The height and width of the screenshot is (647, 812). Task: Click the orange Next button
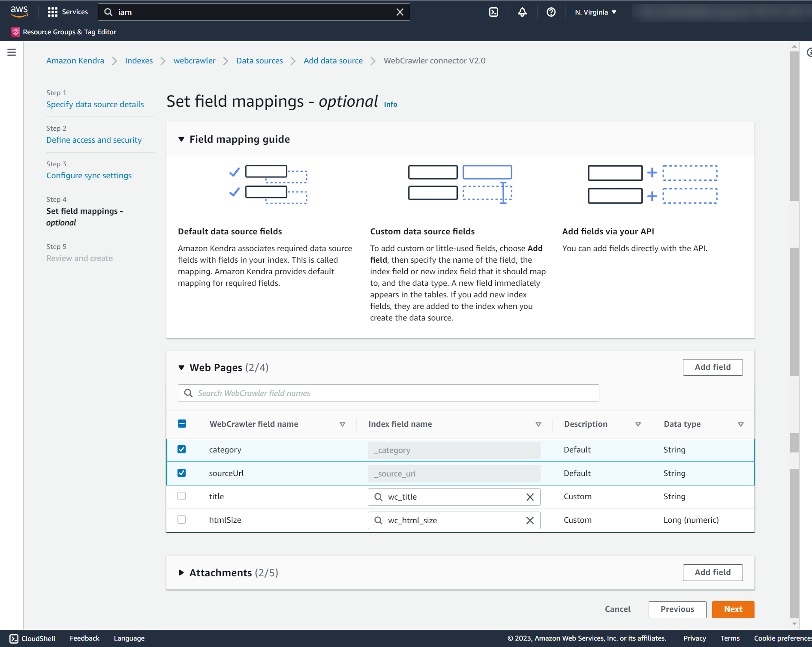pyautogui.click(x=733, y=609)
